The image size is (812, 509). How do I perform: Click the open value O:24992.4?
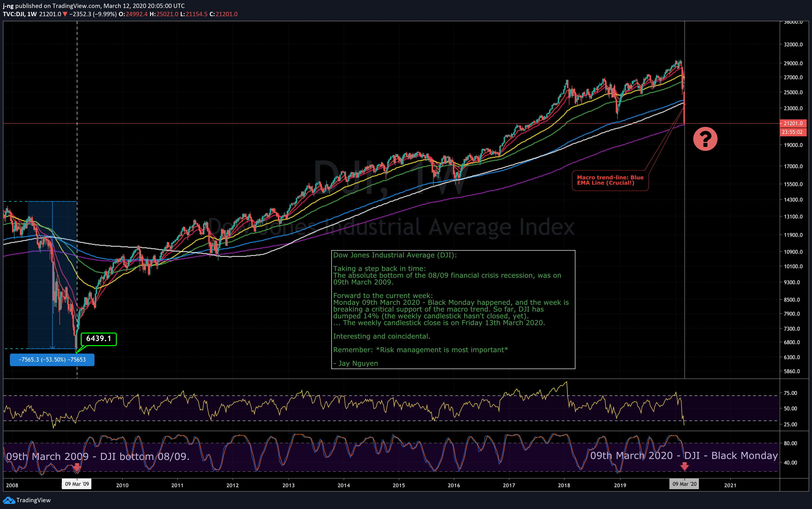click(133, 14)
